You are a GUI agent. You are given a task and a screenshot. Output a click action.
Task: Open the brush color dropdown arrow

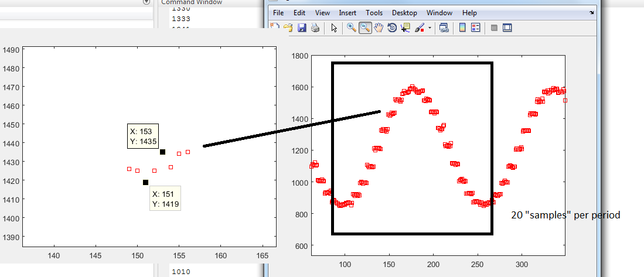(x=430, y=28)
